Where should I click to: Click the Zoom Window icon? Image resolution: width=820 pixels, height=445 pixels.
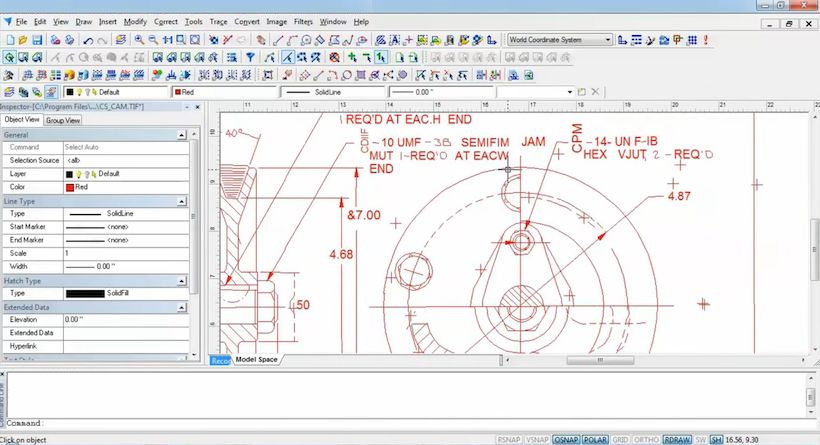181,40
